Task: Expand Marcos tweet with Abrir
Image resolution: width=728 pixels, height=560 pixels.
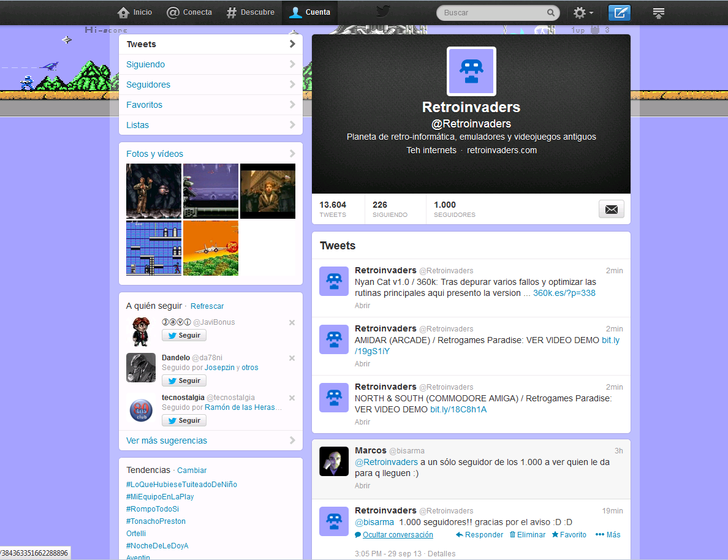Action: click(x=363, y=486)
